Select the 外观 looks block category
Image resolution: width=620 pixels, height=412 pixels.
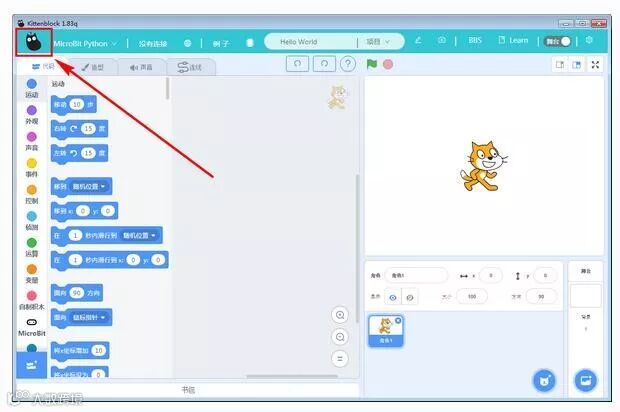(x=32, y=115)
